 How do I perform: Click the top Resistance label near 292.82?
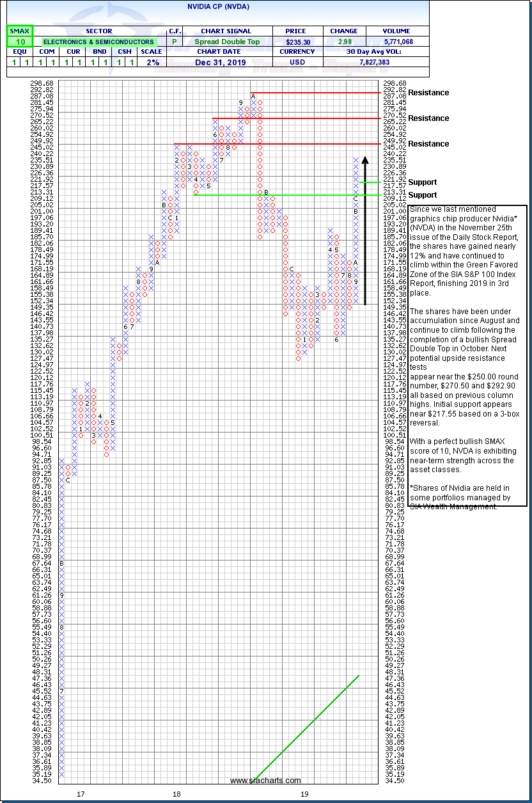point(428,93)
